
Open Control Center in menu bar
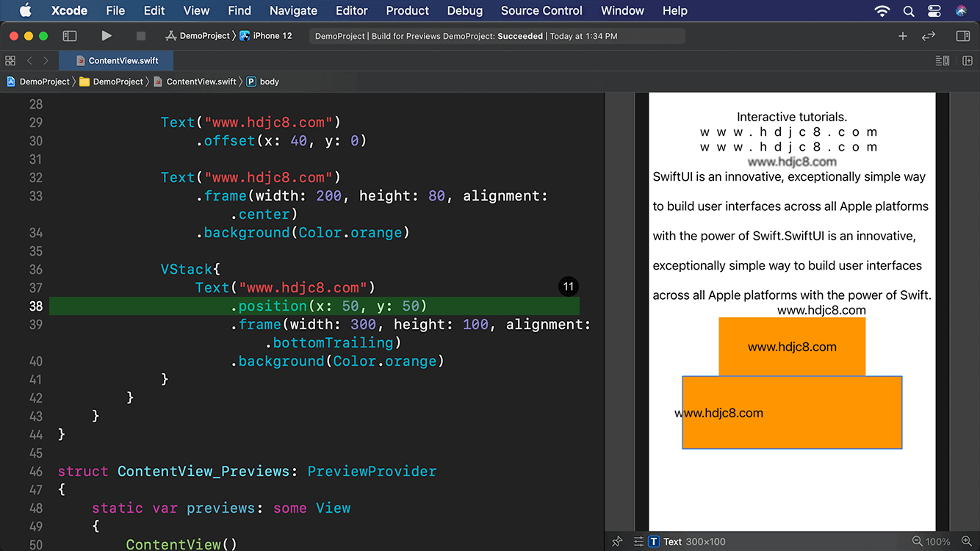click(x=934, y=10)
